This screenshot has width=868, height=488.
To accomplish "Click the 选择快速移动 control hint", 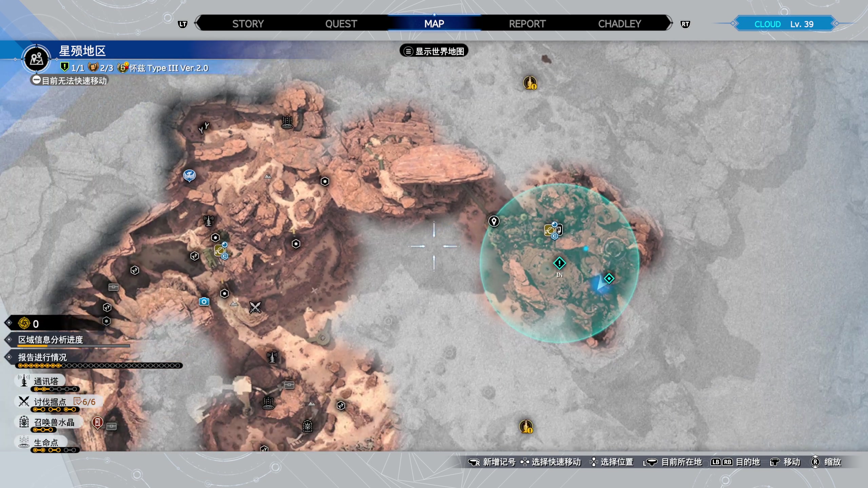I will pyautogui.click(x=550, y=462).
